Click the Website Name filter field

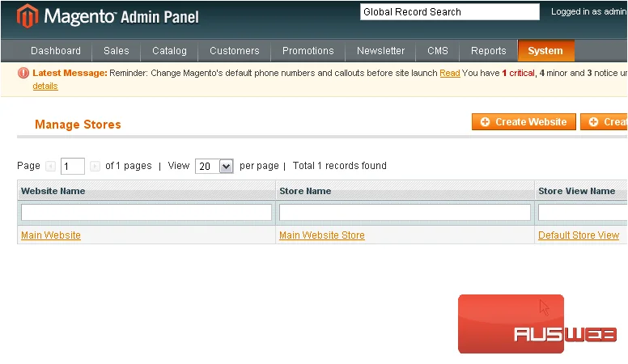(x=146, y=212)
